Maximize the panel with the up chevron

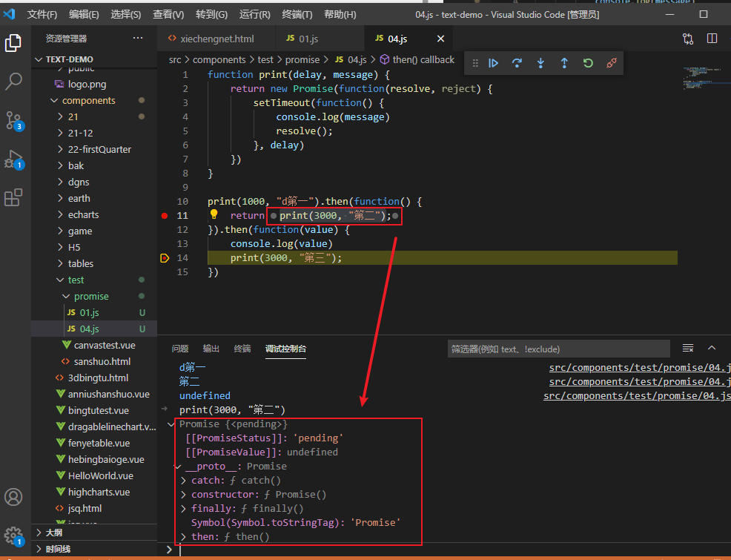coord(712,348)
